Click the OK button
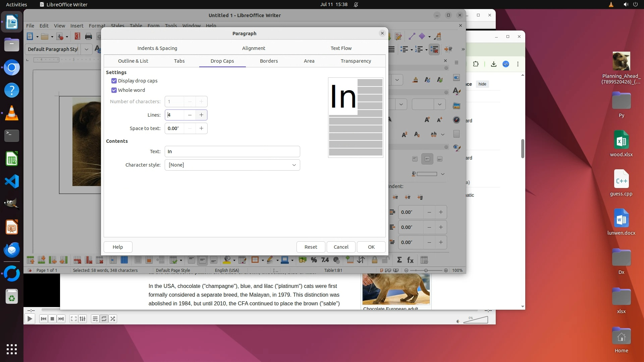This screenshot has width=644, height=362. [371, 247]
